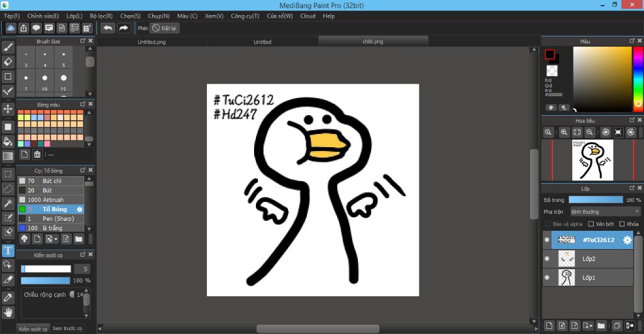Click the black foreground color swatch
This screenshot has width=644, height=334.
(550, 54)
